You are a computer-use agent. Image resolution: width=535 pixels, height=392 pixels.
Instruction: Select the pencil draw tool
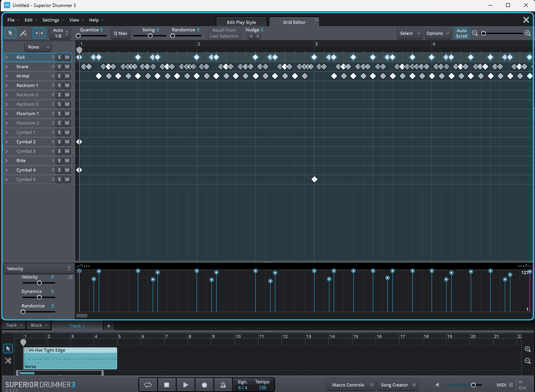pos(23,33)
